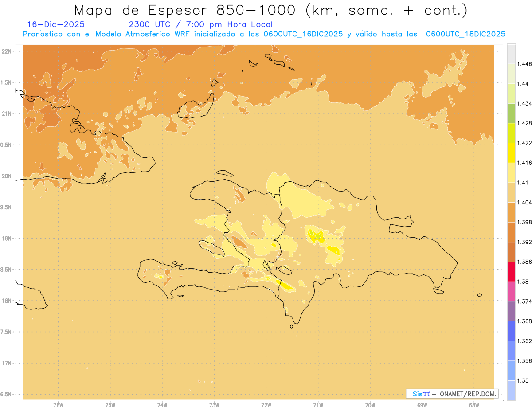
Task: Click the '1.428' colorbar value
Action: pos(524,123)
